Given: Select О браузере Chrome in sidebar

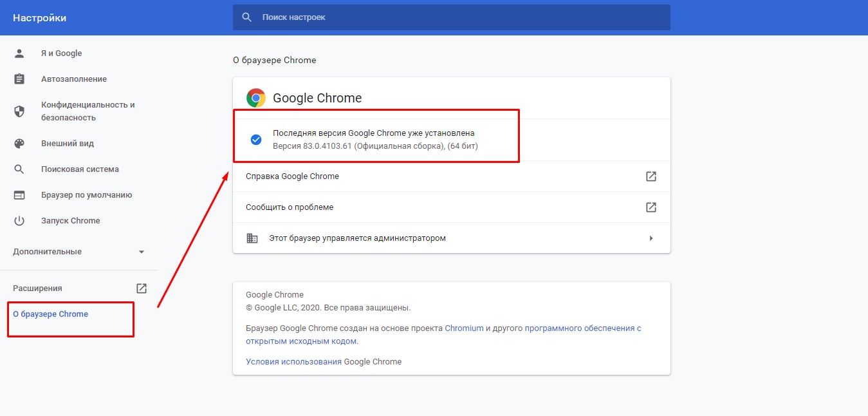Looking at the screenshot, I should click(51, 314).
